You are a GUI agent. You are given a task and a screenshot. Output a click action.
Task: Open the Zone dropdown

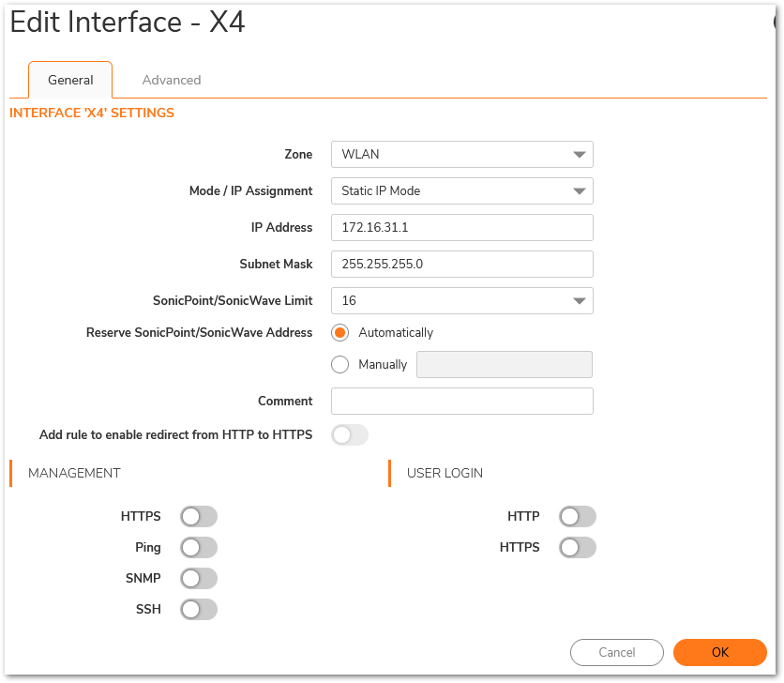coord(461,155)
